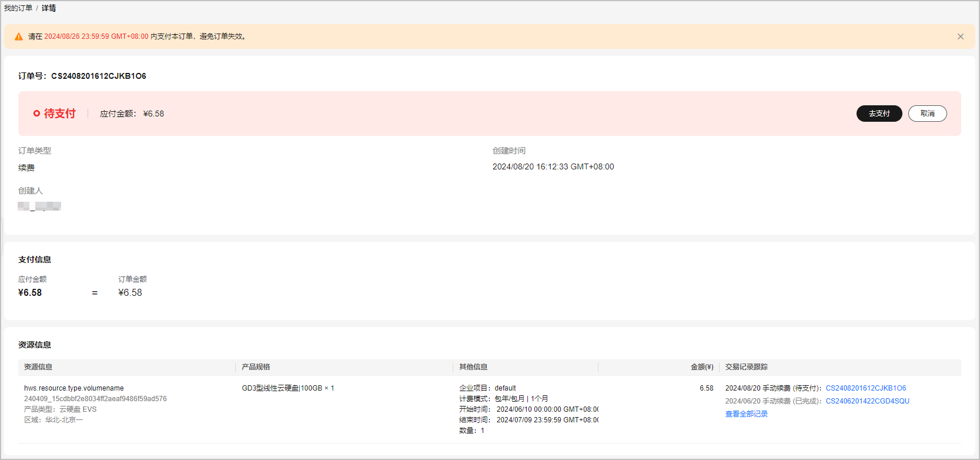Click the 金额(¥) column header
The image size is (980, 460).
[702, 367]
